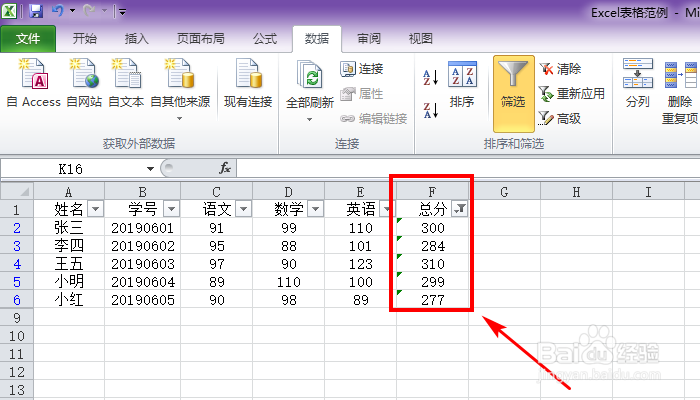The image size is (700, 400).
Task: Open Customize Quick Access Toolbar dropdown
Action: (122, 12)
